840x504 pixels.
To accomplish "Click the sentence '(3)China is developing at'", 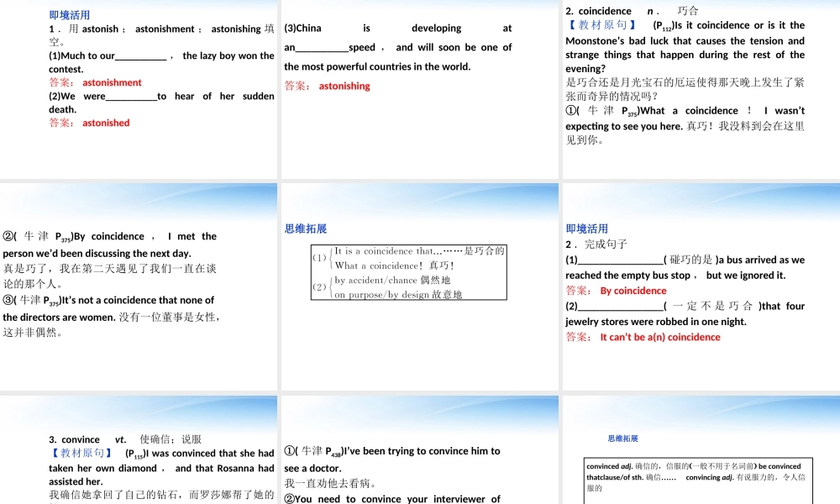I will 397,28.
